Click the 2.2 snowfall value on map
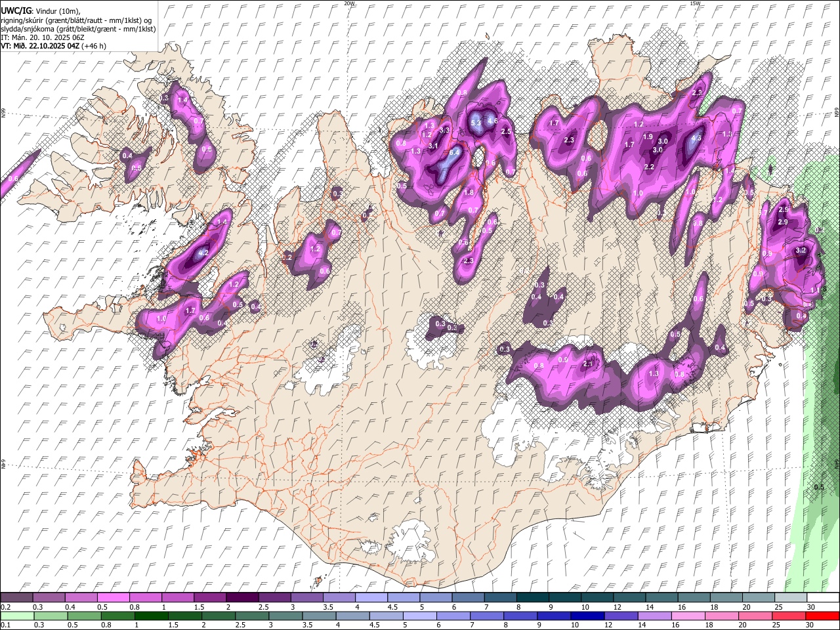This screenshot has height=630, width=840. (x=650, y=167)
